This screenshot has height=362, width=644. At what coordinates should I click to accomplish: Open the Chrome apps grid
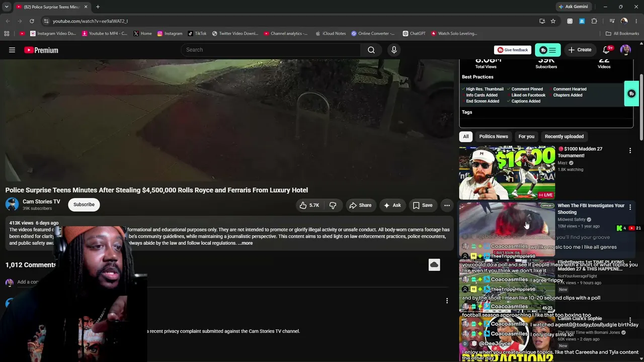point(7,34)
